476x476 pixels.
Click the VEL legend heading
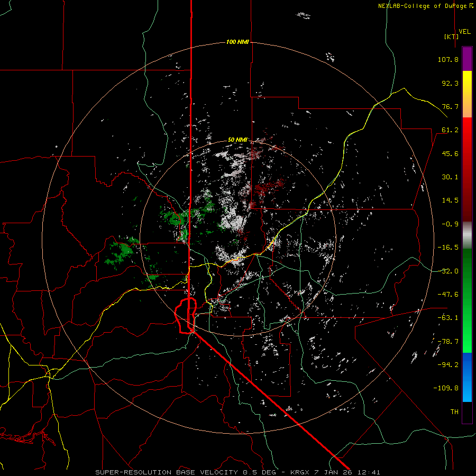[464, 31]
